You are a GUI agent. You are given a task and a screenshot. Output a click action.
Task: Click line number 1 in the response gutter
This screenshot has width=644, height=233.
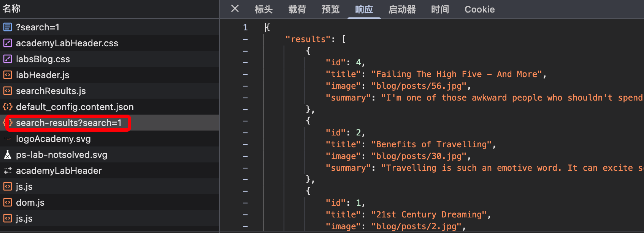point(245,27)
